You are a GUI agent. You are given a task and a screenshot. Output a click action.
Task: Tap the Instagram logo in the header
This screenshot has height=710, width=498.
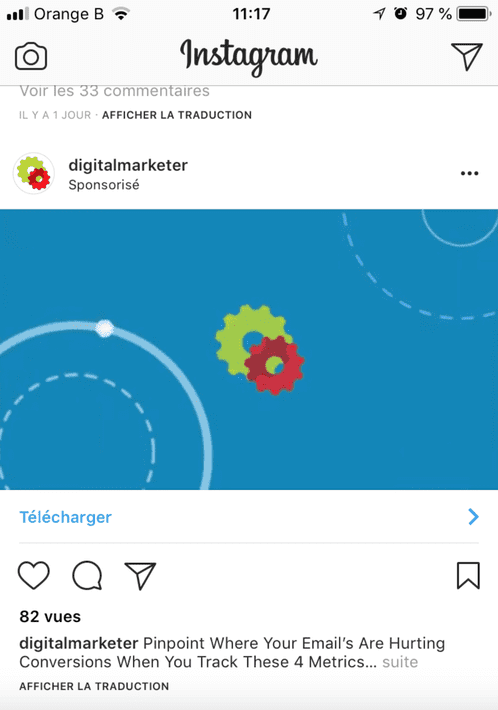coord(249,57)
